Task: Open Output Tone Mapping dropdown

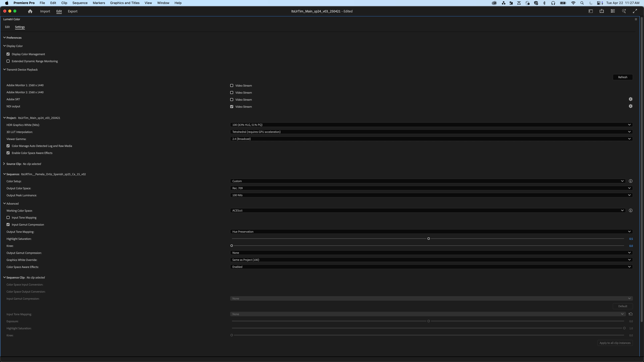Action: 431,232
